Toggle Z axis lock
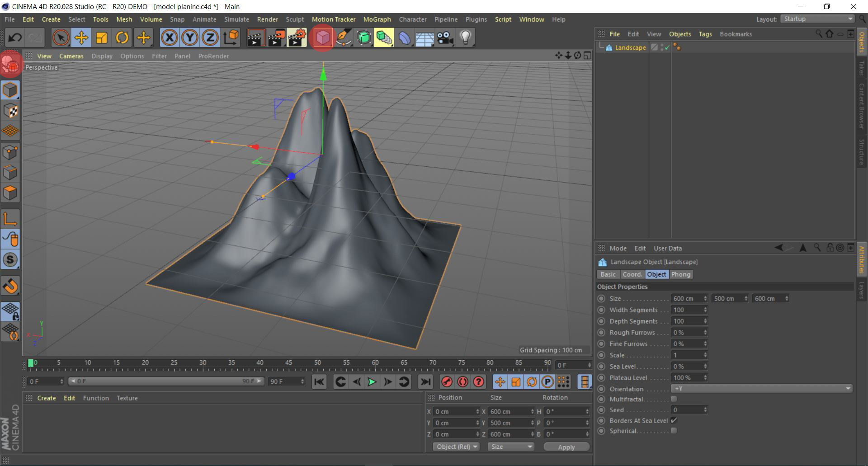 210,38
